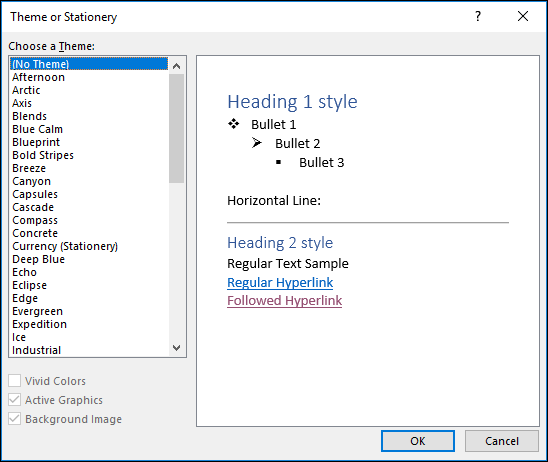Click the theme list scrollbar thumb
Viewport: 548px width, 462px height.
tap(176, 128)
